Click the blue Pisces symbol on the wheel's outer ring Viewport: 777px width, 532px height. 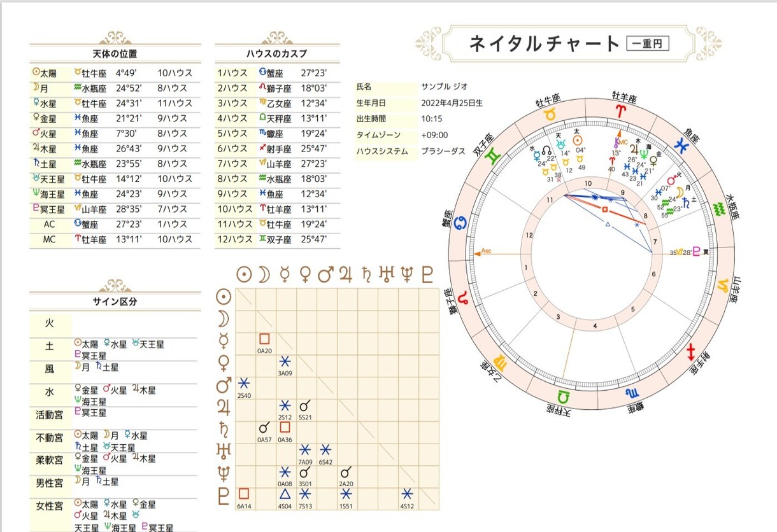click(682, 145)
